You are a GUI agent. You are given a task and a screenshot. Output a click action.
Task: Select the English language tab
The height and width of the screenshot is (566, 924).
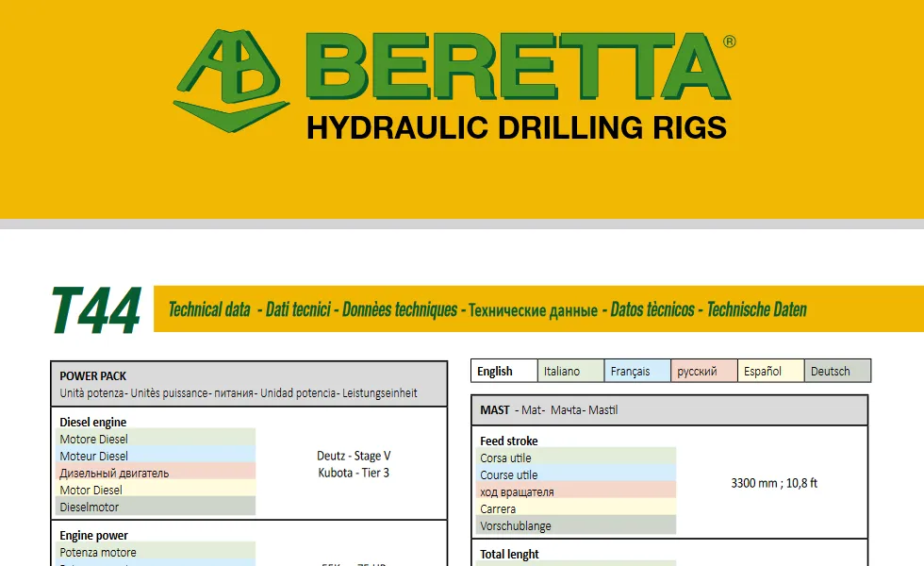point(503,371)
